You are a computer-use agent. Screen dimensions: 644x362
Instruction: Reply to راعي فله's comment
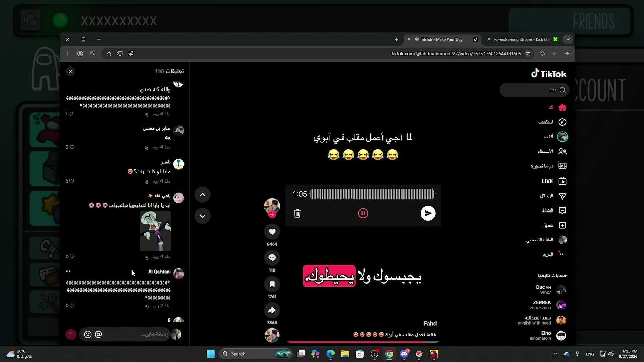point(146,257)
